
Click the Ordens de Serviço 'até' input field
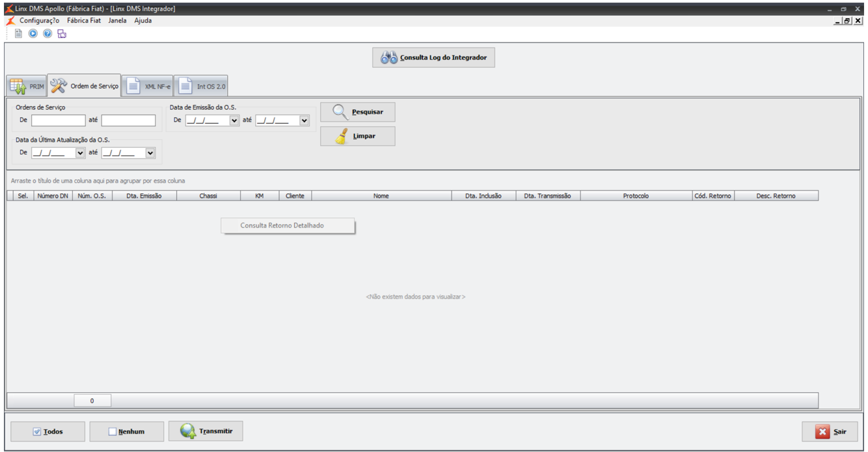(129, 120)
